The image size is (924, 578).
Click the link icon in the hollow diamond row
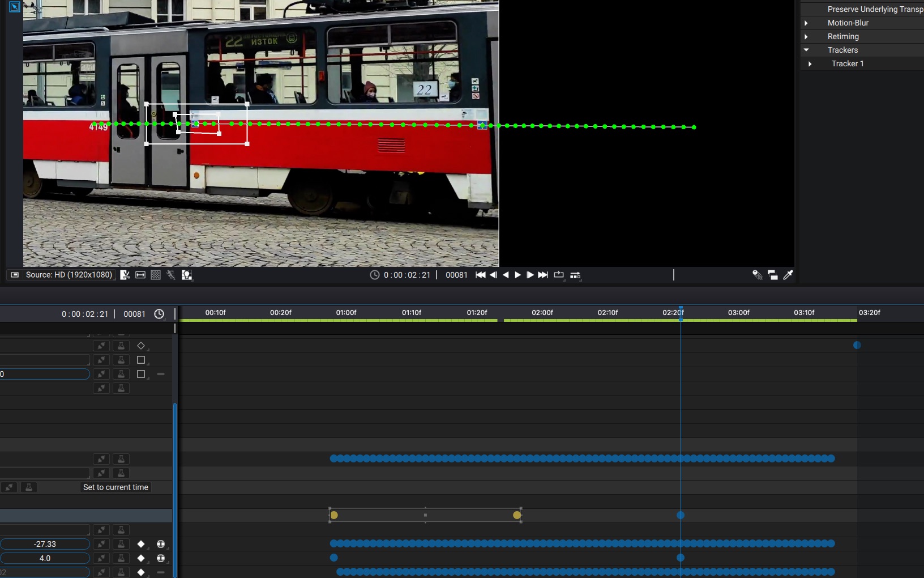[x=101, y=346]
